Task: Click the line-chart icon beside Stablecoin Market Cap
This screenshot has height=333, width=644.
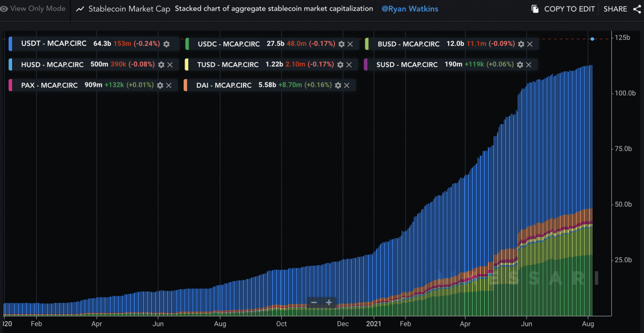Action: click(x=79, y=9)
